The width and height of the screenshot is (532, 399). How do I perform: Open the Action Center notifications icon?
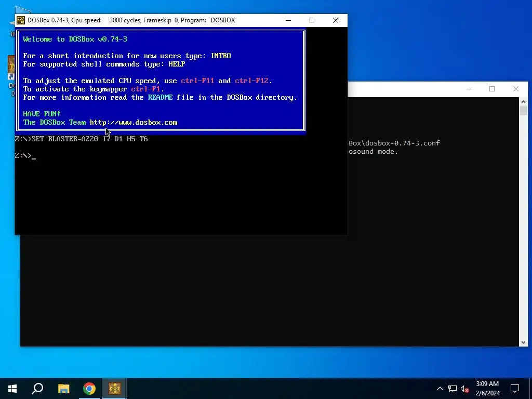click(515, 389)
